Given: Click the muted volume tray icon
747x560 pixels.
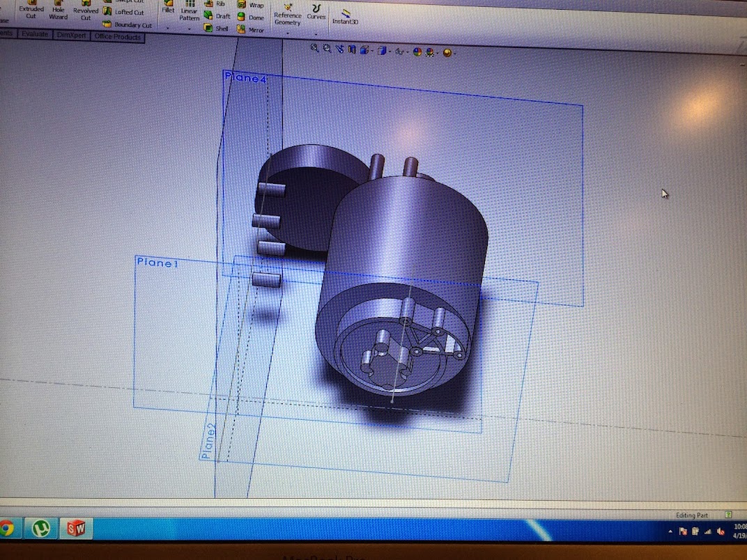Looking at the screenshot, I should point(721,531).
